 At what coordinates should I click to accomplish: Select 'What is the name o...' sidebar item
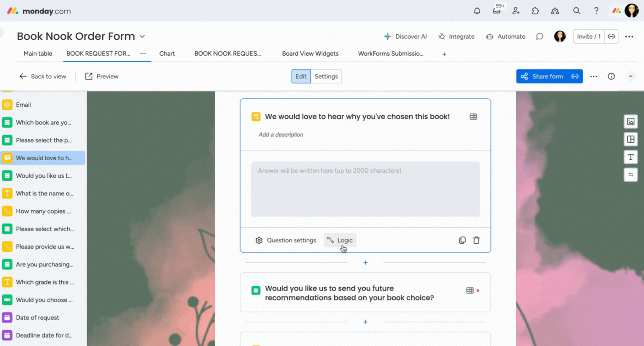(42, 193)
